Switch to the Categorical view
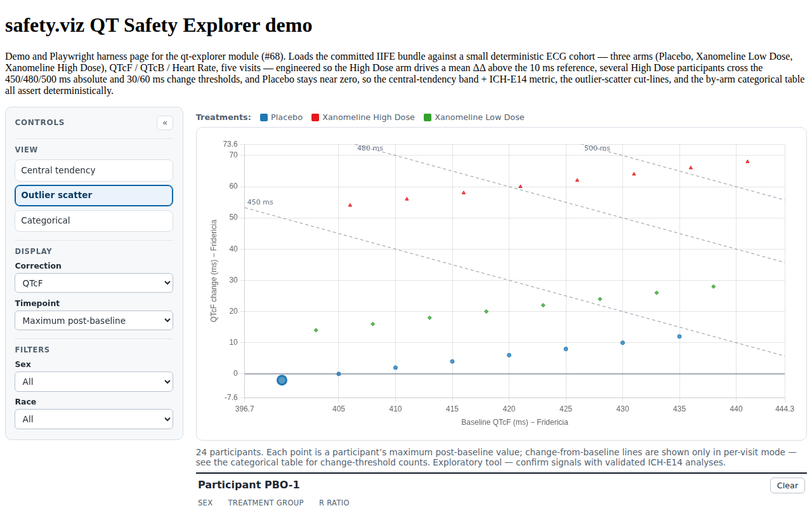The height and width of the screenshot is (508, 812). (94, 220)
